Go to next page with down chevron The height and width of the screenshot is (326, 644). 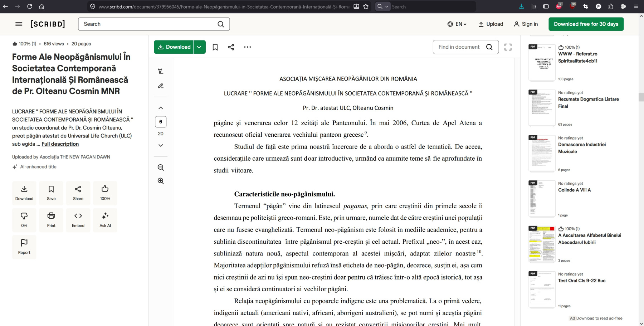point(161,145)
